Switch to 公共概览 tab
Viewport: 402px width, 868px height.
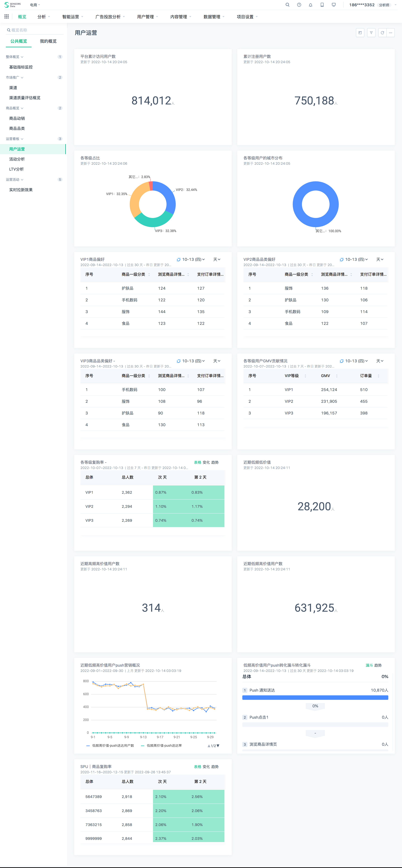pos(19,41)
